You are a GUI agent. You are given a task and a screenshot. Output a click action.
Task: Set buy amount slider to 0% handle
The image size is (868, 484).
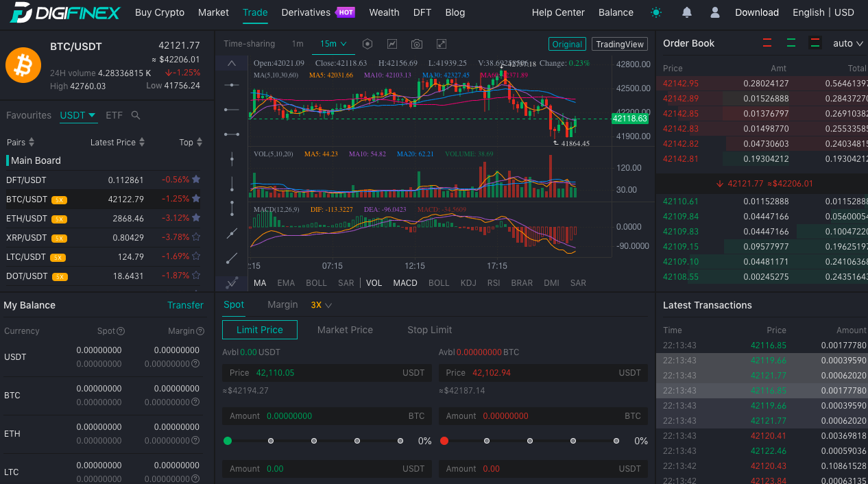[228, 441]
